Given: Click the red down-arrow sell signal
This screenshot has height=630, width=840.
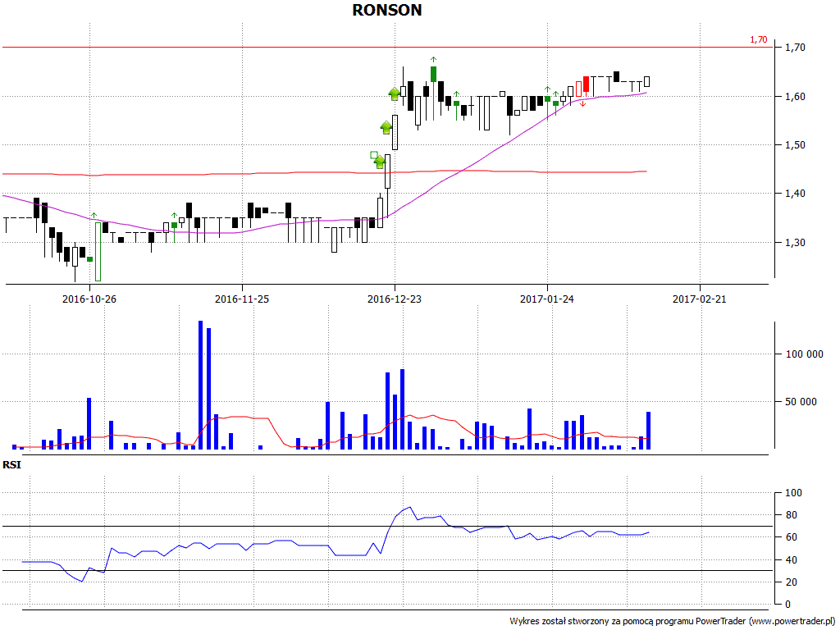Looking at the screenshot, I should click(582, 104).
